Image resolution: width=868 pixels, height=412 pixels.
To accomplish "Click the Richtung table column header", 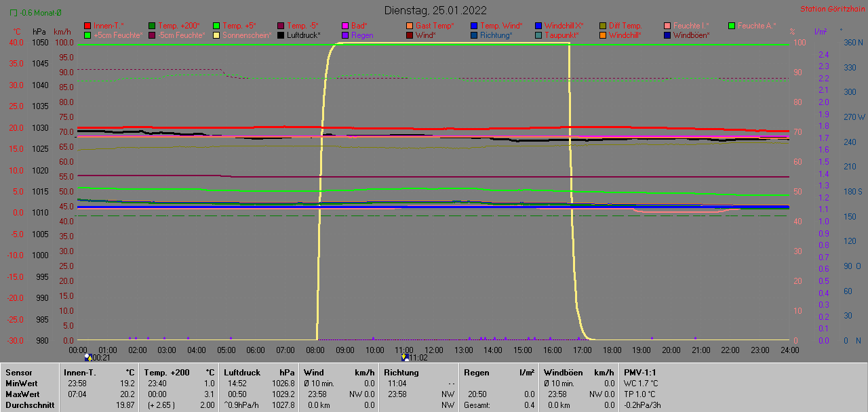I will (x=401, y=373).
